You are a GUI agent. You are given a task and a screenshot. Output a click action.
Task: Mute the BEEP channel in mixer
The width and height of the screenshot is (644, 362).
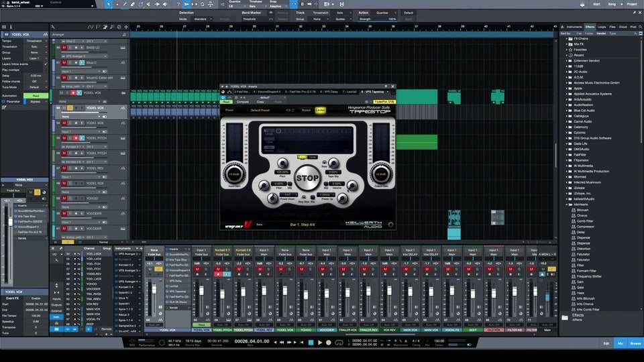(x=469, y=269)
